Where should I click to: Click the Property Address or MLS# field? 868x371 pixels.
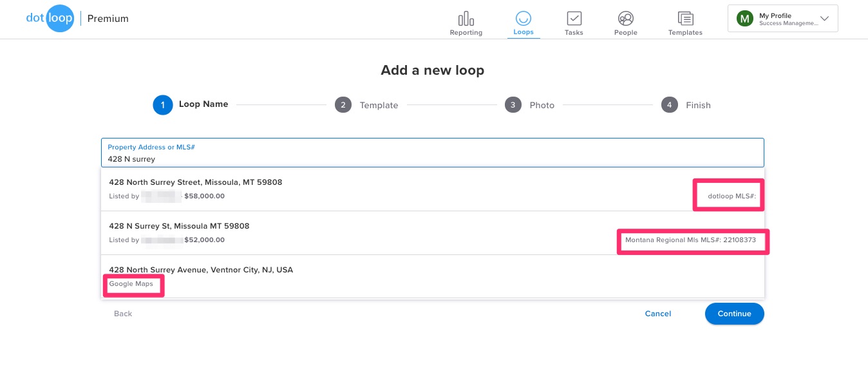click(432, 153)
